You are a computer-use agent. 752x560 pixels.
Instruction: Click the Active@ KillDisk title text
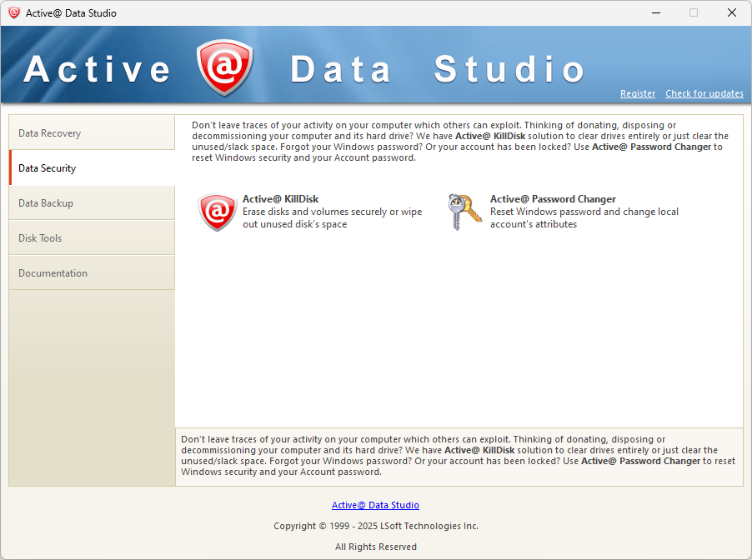281,199
